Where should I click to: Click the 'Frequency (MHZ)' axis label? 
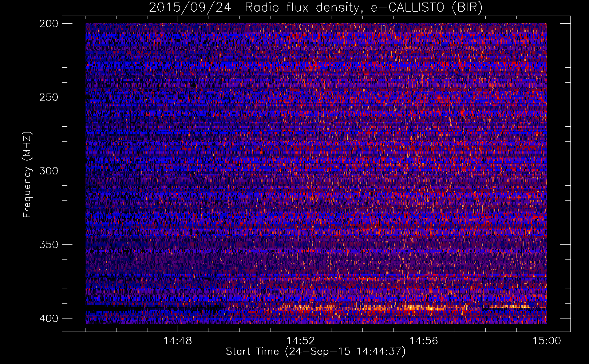coord(27,174)
